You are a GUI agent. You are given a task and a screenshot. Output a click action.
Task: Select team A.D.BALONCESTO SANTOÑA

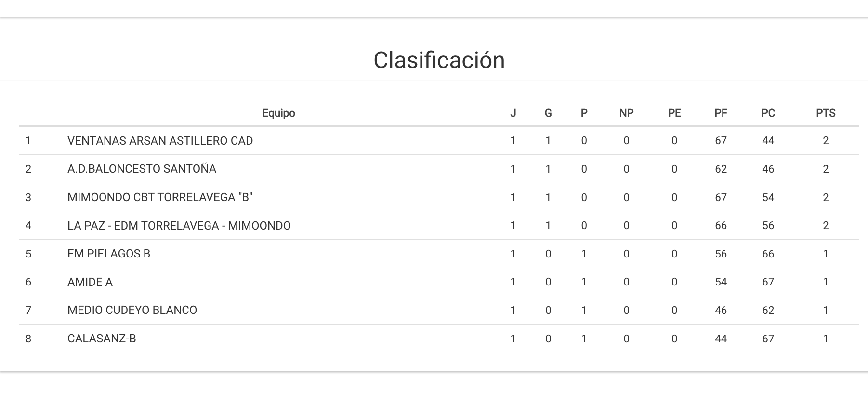coord(142,169)
